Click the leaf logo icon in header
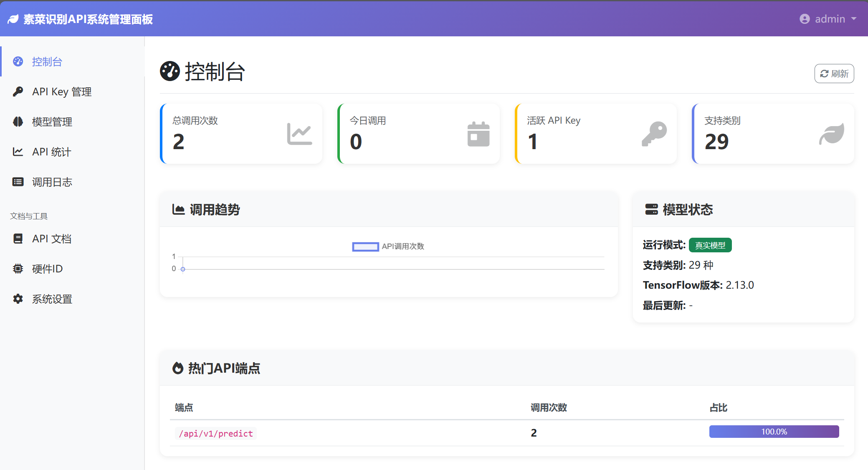 click(13, 19)
